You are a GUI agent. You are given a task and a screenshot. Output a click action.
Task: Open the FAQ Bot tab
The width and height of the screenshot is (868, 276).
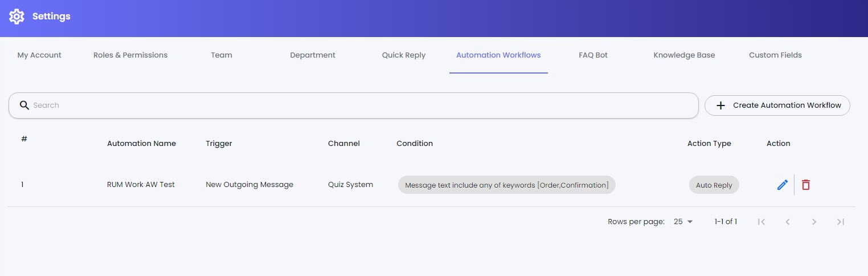click(x=593, y=55)
